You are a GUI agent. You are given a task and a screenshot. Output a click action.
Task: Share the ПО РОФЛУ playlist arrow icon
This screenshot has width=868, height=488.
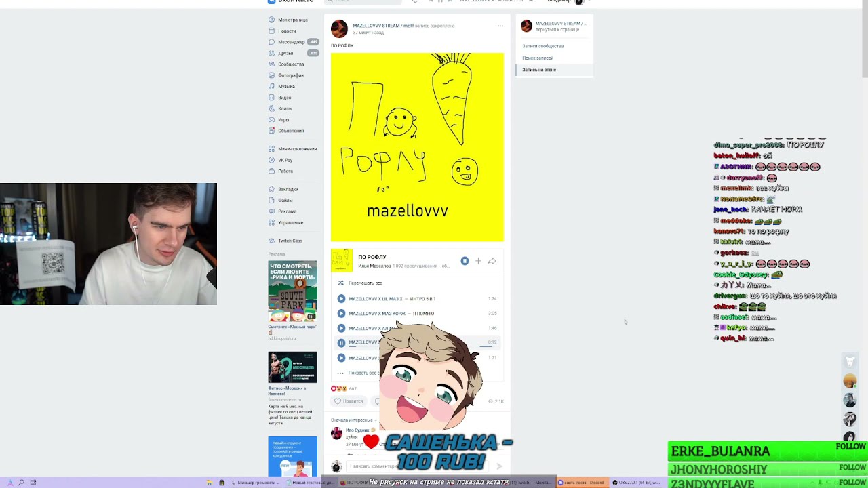pos(492,261)
